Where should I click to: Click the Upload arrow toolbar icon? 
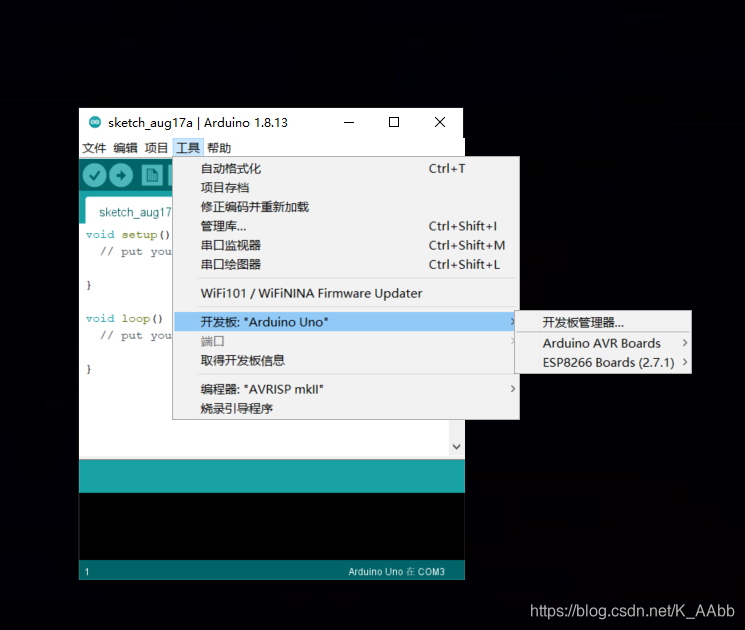[x=121, y=175]
